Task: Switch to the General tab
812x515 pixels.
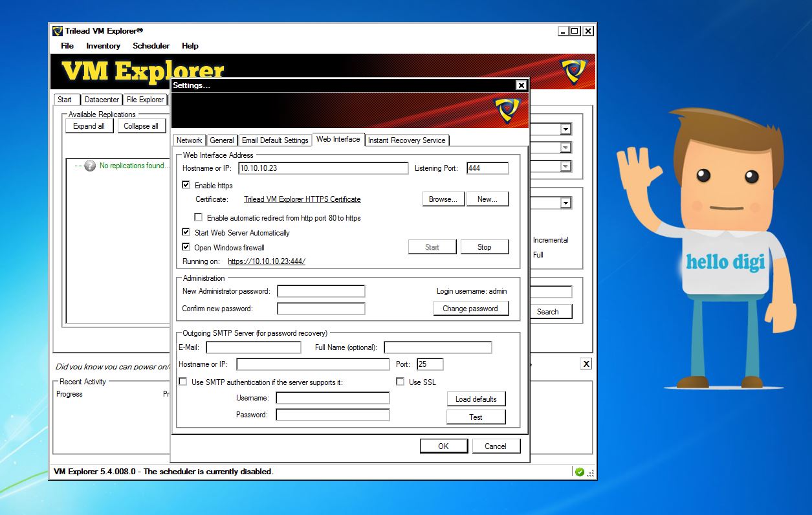Action: pos(222,140)
